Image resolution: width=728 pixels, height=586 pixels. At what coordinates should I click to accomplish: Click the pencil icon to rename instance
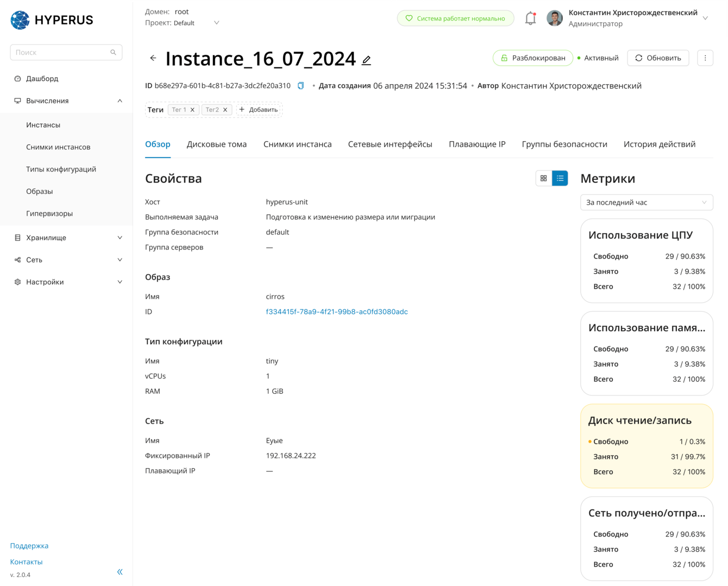click(367, 60)
